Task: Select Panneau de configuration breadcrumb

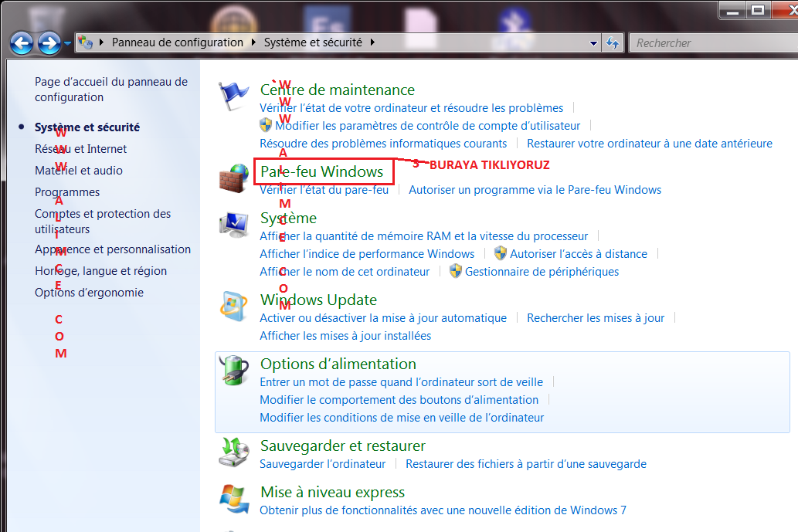Action: click(178, 42)
